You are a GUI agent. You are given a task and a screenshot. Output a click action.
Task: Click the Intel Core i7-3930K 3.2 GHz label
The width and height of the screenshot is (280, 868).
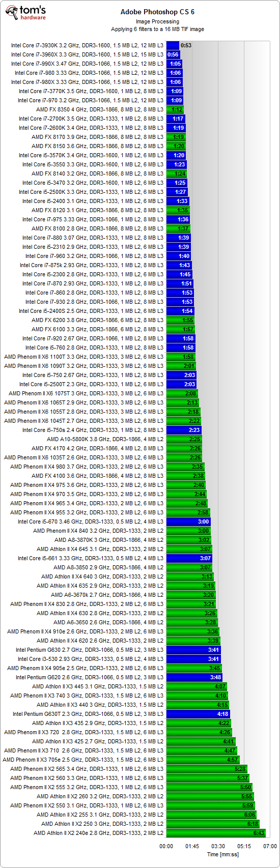tap(88, 45)
